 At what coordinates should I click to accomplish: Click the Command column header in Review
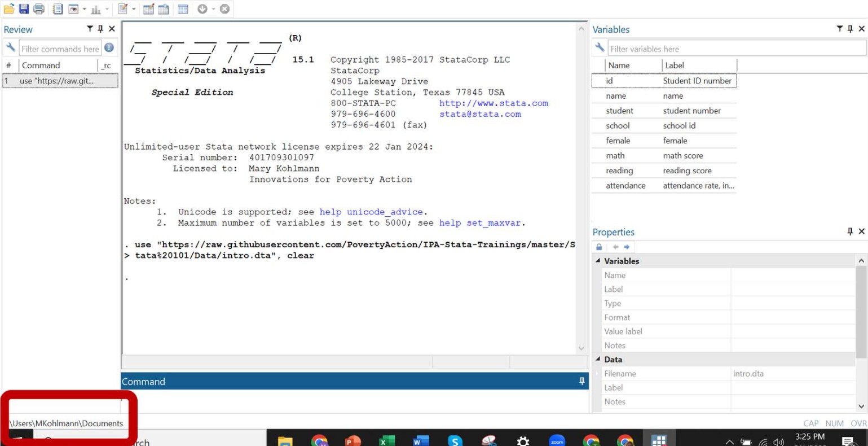coord(58,65)
